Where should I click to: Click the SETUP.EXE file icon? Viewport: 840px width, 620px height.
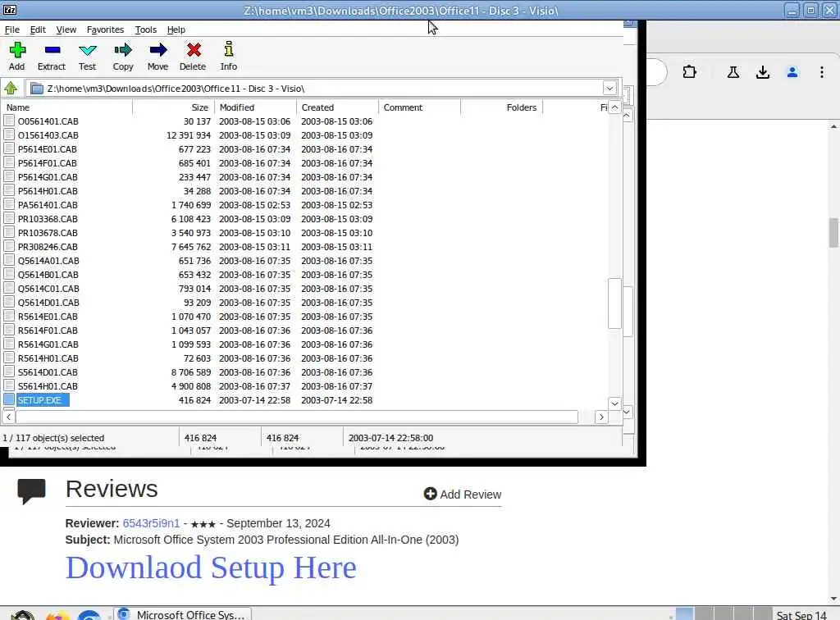(x=8, y=399)
